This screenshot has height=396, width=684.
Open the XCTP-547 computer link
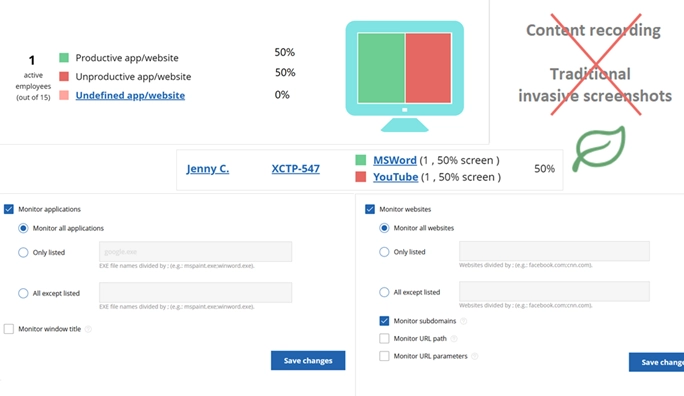(295, 168)
